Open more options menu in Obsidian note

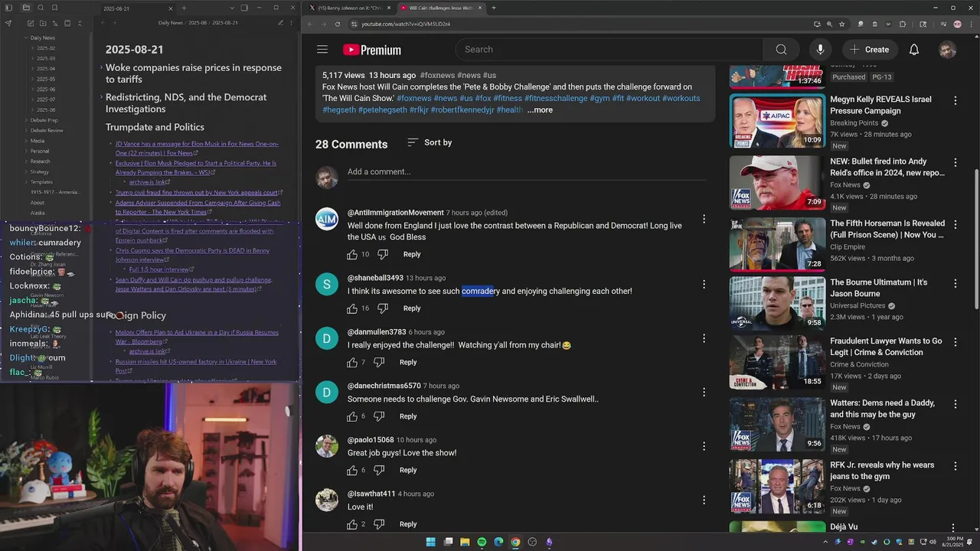(x=292, y=23)
